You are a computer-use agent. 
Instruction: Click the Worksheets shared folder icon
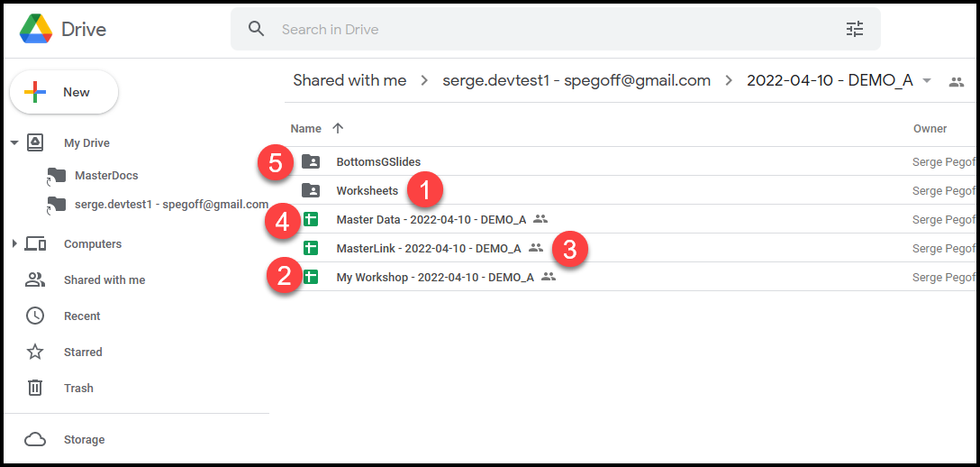click(311, 190)
